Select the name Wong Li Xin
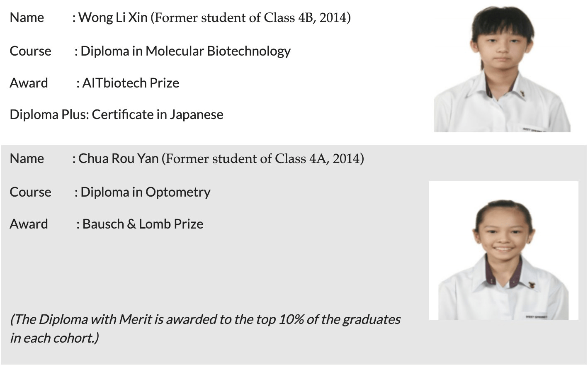 click(x=113, y=17)
